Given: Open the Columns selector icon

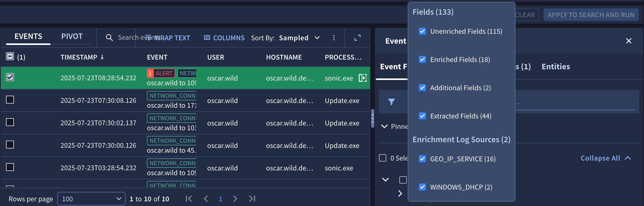Looking at the screenshot, I should point(207,38).
